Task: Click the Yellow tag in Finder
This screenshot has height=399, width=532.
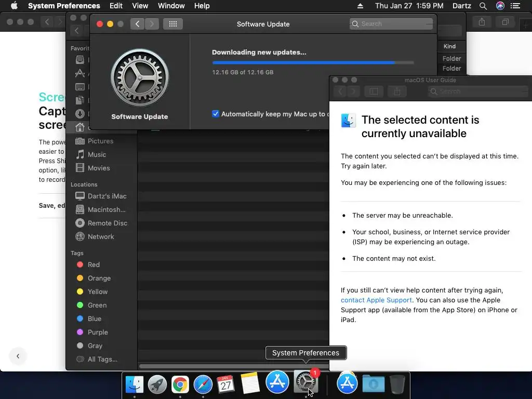Action: coord(97,292)
